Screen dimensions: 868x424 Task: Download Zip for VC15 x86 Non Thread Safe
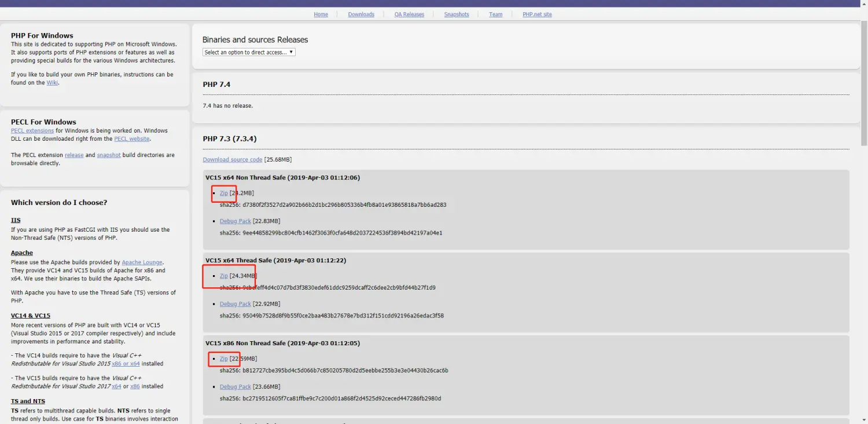pyautogui.click(x=224, y=359)
